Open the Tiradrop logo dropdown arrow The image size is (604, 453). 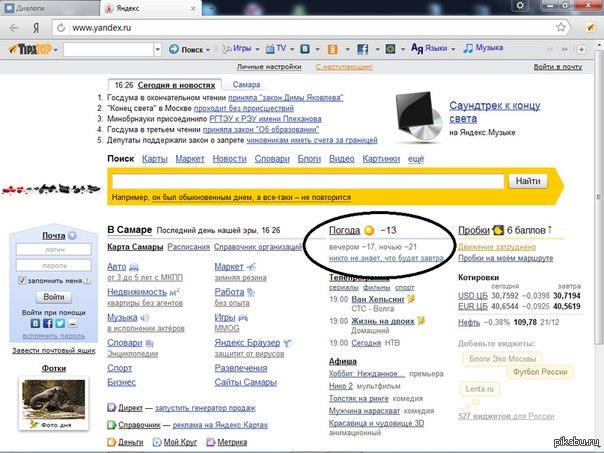55,50
